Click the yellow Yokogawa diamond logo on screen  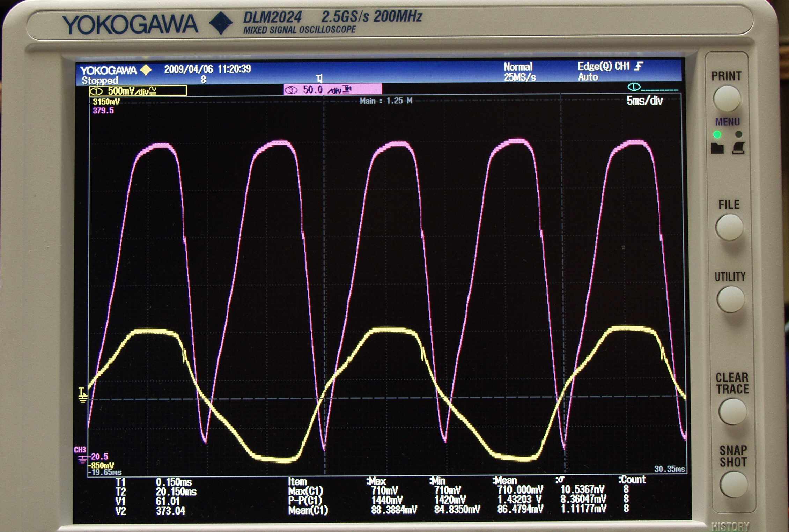(146, 70)
